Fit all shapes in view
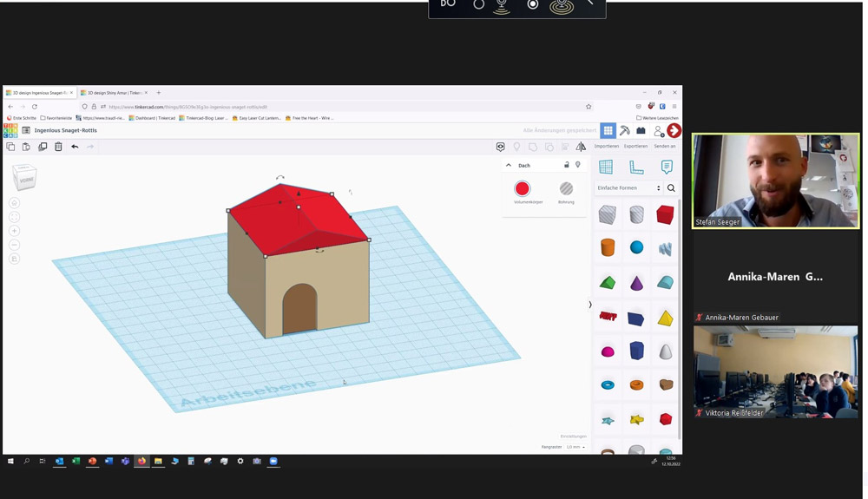The height and width of the screenshot is (499, 868). tap(15, 217)
